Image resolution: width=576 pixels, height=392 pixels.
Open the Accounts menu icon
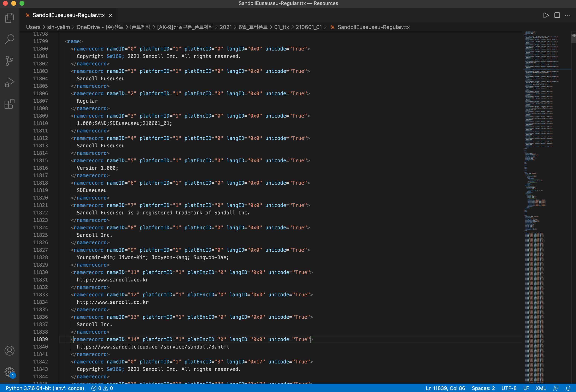9,351
